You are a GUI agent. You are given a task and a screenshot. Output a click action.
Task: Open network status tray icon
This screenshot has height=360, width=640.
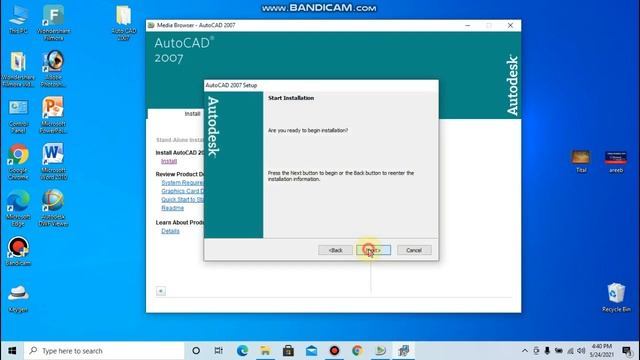click(x=570, y=351)
